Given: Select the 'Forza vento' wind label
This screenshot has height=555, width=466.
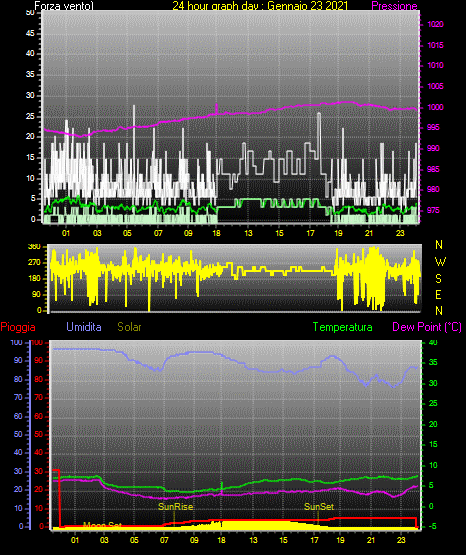Looking at the screenshot, I should pos(64,6).
